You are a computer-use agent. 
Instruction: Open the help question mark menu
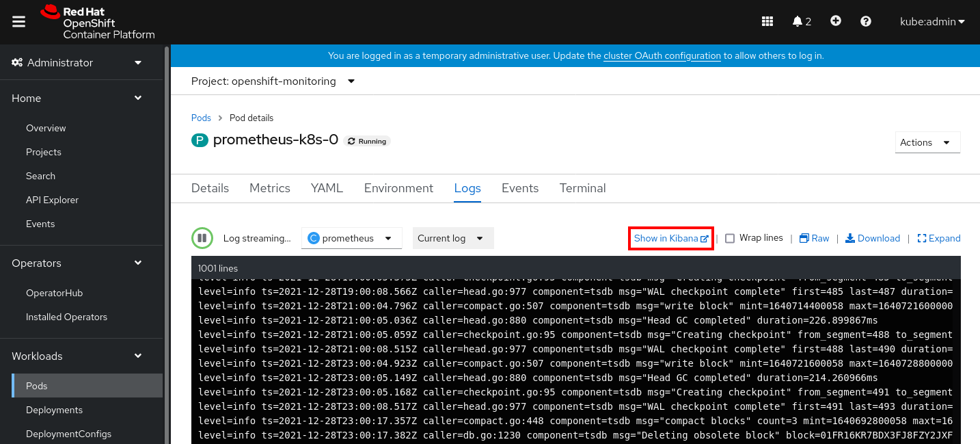click(x=866, y=21)
